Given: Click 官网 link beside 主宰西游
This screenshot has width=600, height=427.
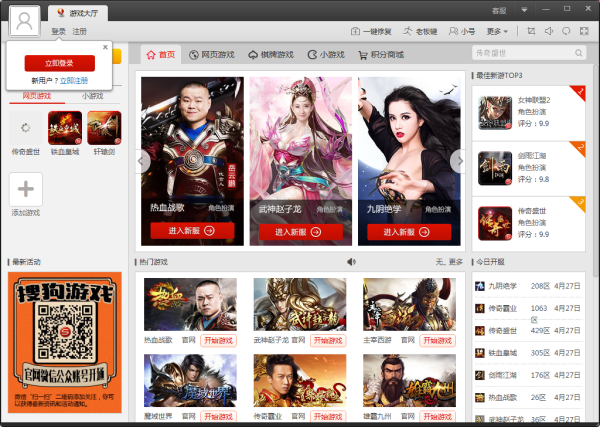Looking at the screenshot, I should pyautogui.click(x=408, y=340).
